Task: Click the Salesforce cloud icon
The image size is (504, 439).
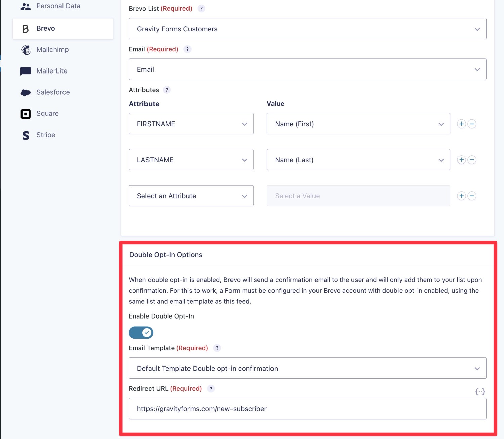Action: pyautogui.click(x=26, y=93)
